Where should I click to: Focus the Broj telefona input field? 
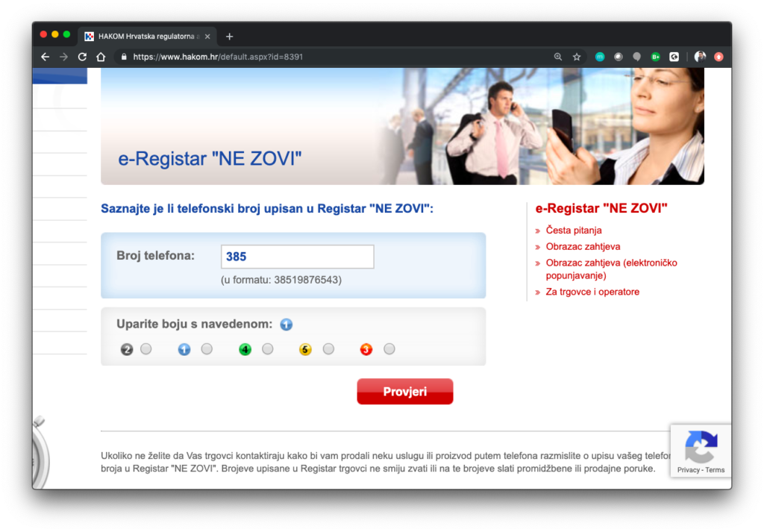tap(297, 257)
